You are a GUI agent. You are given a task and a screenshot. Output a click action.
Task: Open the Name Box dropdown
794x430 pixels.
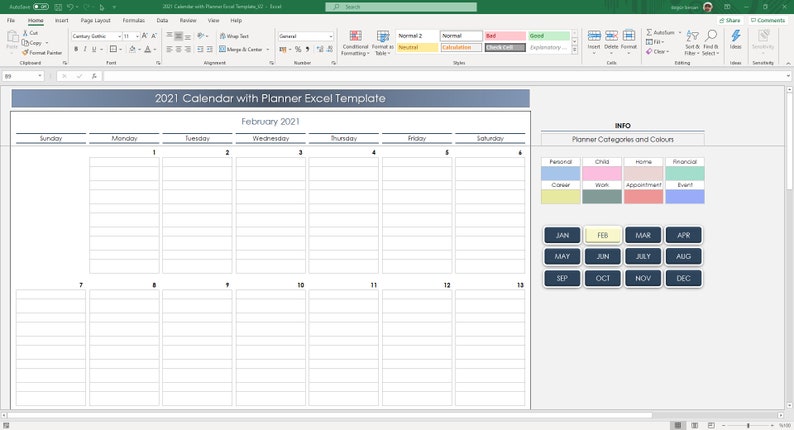[39, 76]
